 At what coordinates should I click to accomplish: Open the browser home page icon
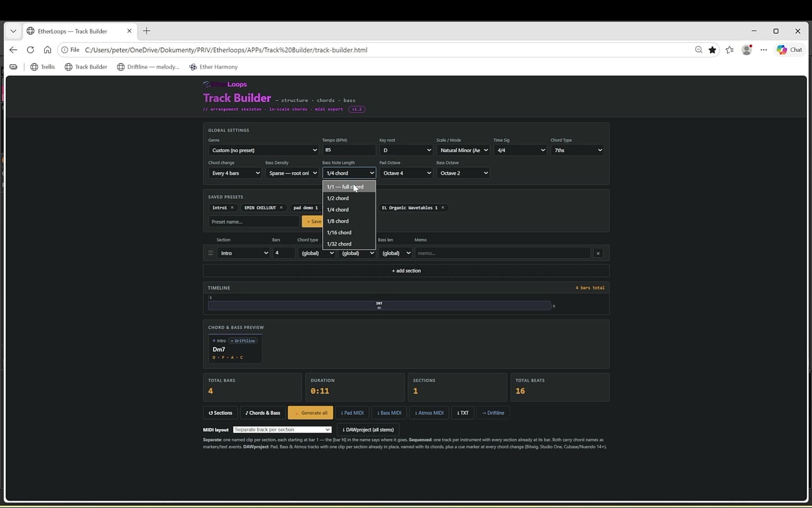(x=47, y=50)
